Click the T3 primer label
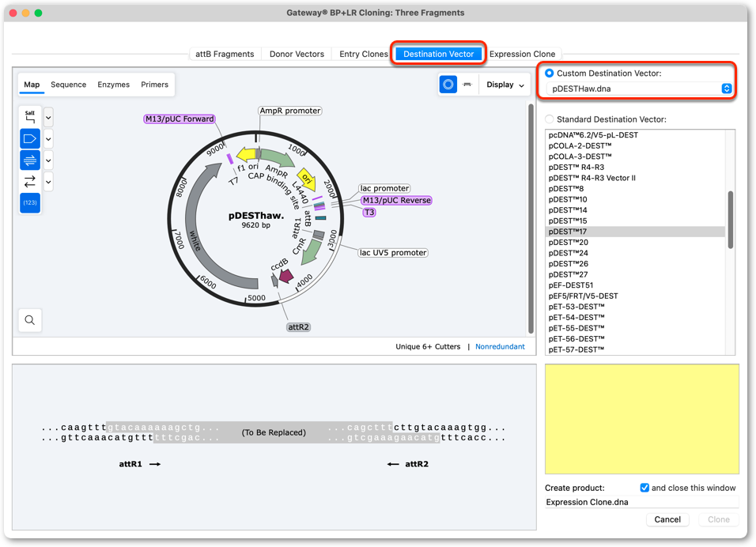 coord(369,212)
